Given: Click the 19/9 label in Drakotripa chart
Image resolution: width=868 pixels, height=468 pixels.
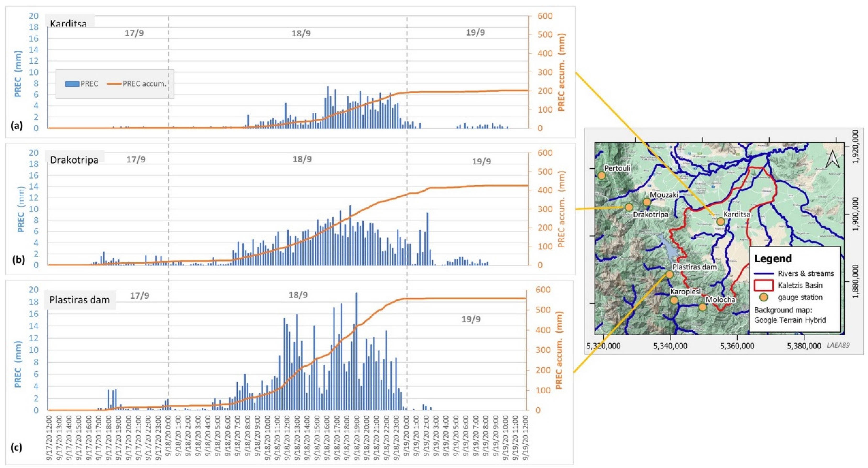Looking at the screenshot, I should (x=482, y=161).
